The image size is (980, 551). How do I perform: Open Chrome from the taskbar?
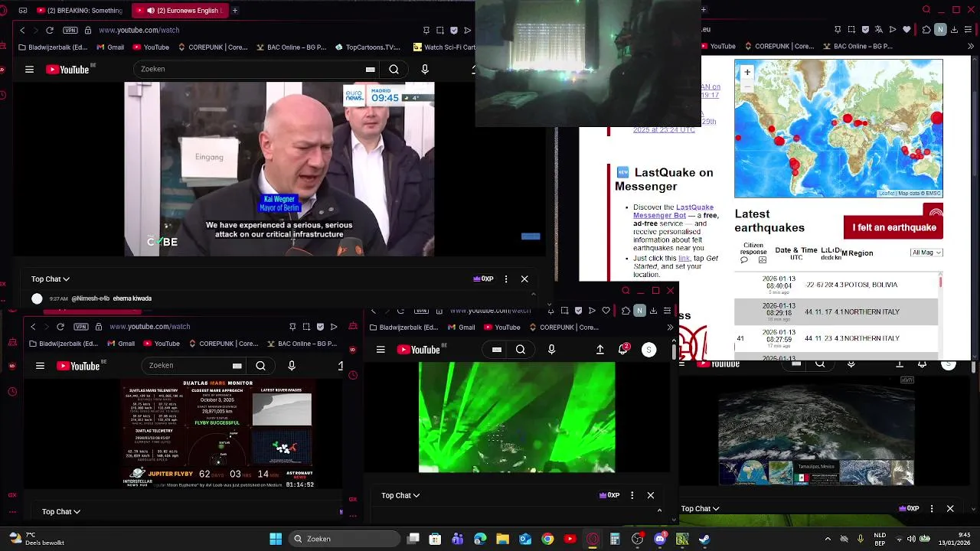pos(547,539)
